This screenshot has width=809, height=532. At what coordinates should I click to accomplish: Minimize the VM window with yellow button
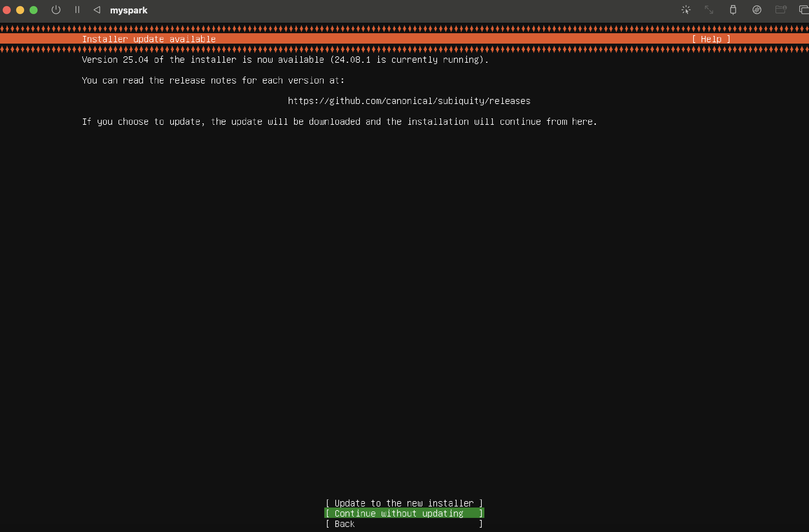click(20, 10)
